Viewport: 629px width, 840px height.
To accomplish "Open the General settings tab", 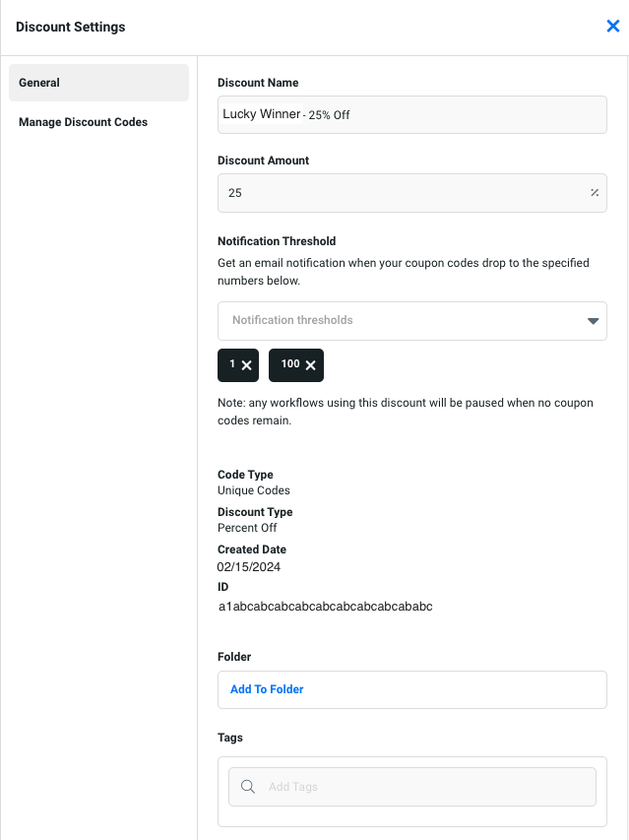I will pos(98,83).
